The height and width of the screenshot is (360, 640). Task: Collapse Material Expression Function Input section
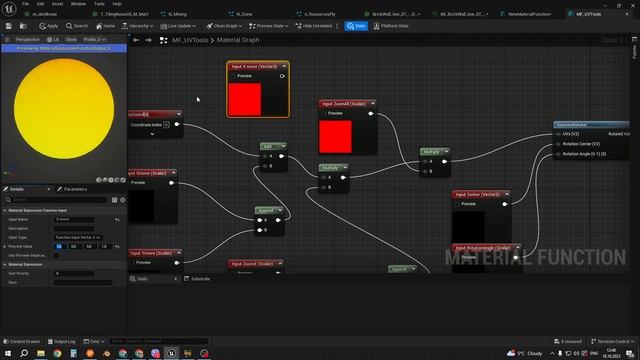(x=5, y=211)
